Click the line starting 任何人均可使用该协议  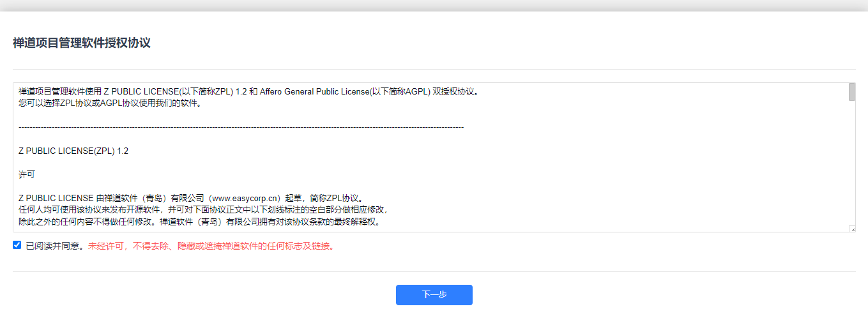(203, 209)
